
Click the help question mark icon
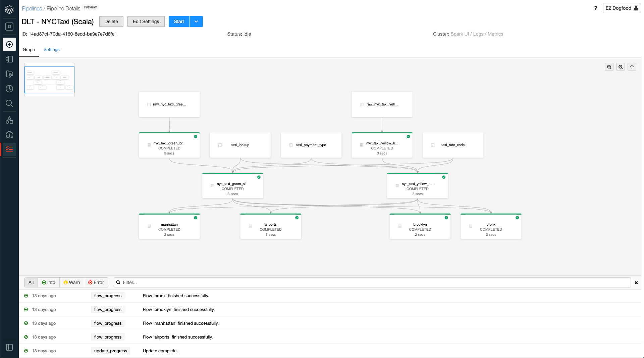(596, 8)
